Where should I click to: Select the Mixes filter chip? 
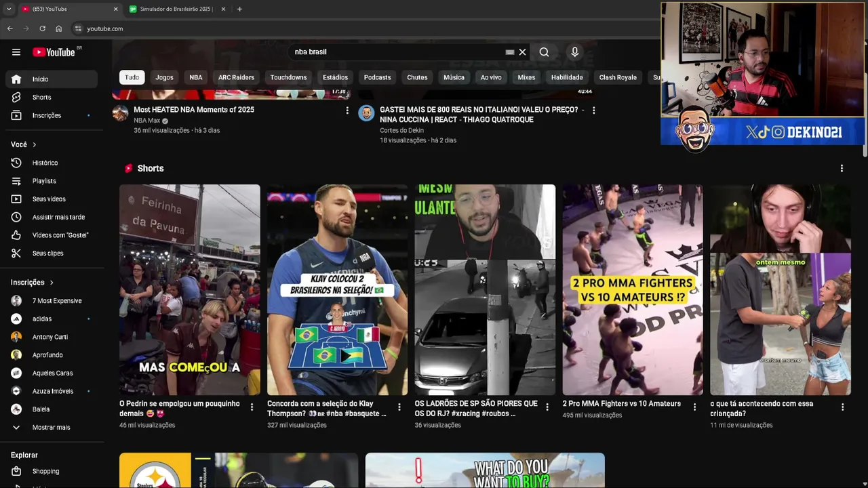pos(526,77)
